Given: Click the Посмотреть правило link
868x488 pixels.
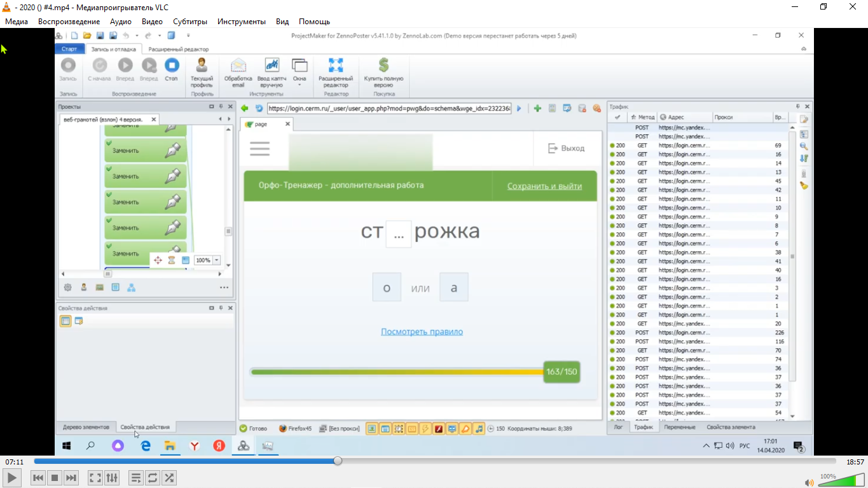Looking at the screenshot, I should pyautogui.click(x=422, y=331).
